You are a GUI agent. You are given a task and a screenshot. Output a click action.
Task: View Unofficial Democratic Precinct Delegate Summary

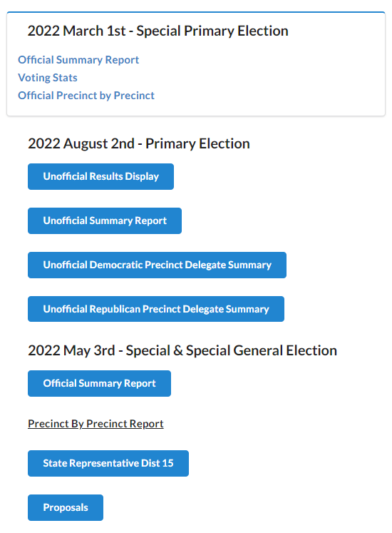(157, 265)
